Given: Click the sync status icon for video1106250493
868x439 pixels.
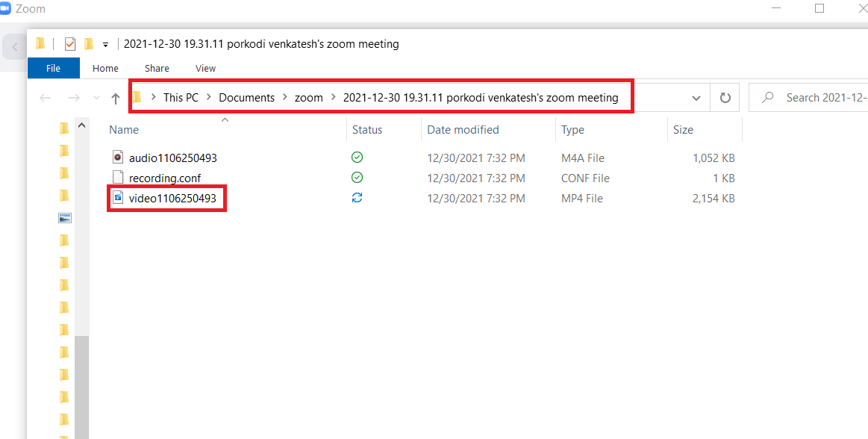Looking at the screenshot, I should pos(357,199).
